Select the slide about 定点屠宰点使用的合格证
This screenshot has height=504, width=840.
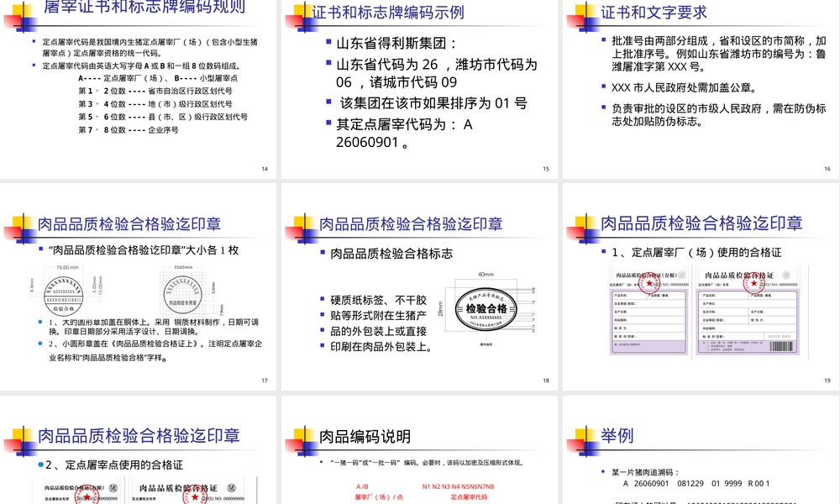(x=139, y=450)
